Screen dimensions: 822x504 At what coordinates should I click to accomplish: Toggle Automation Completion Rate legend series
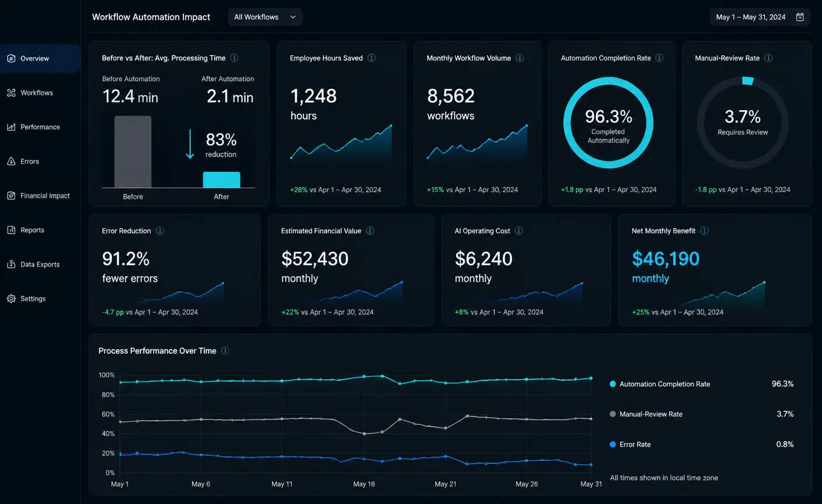coord(660,384)
